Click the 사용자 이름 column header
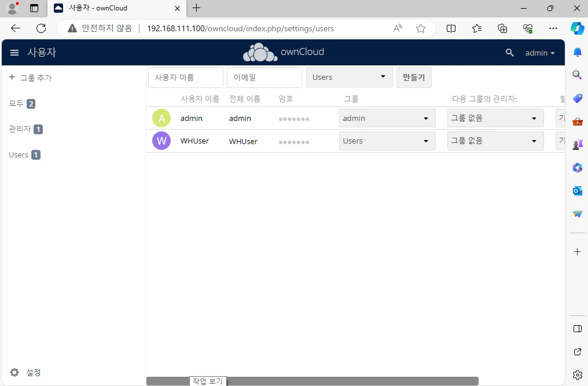Viewport: 588px width, 386px height. (x=200, y=98)
